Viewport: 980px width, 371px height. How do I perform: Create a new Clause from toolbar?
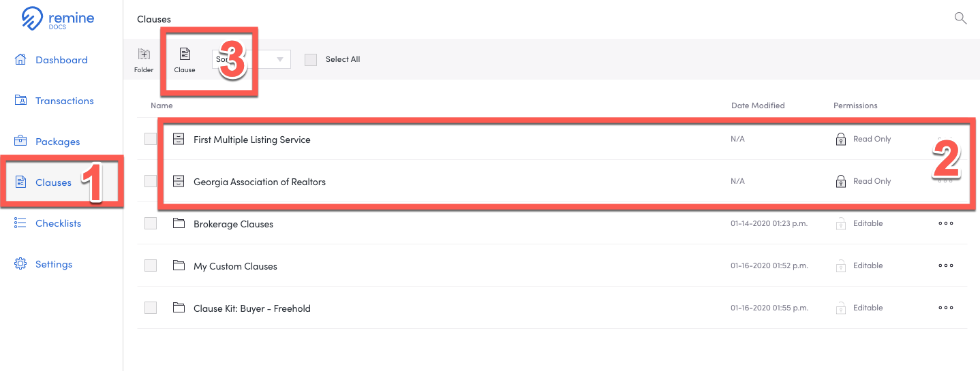[x=185, y=60]
